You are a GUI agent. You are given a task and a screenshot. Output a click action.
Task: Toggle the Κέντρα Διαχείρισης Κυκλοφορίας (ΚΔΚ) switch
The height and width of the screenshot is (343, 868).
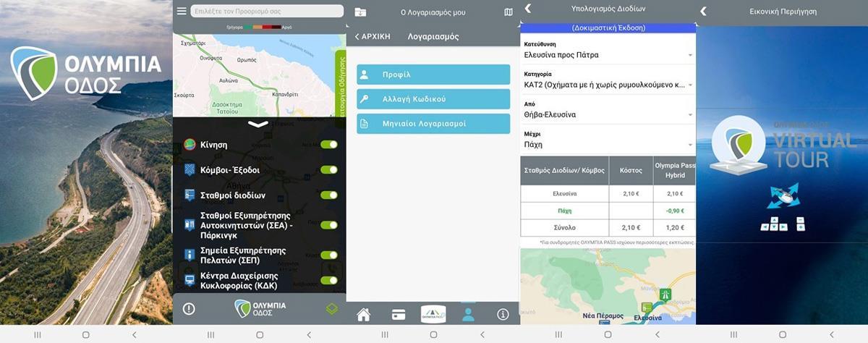click(329, 280)
